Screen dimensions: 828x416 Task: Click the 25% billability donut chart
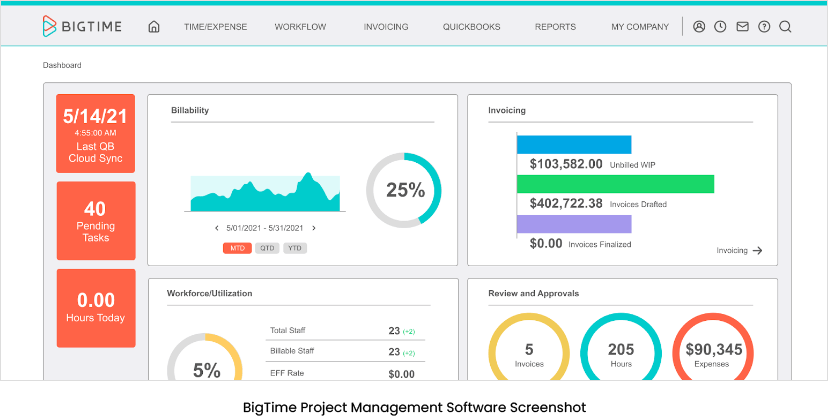(404, 191)
